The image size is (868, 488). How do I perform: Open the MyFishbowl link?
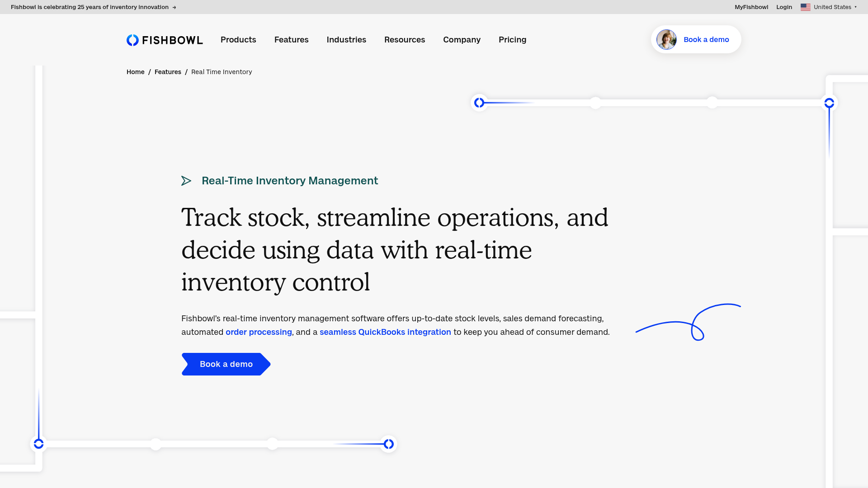(x=751, y=7)
